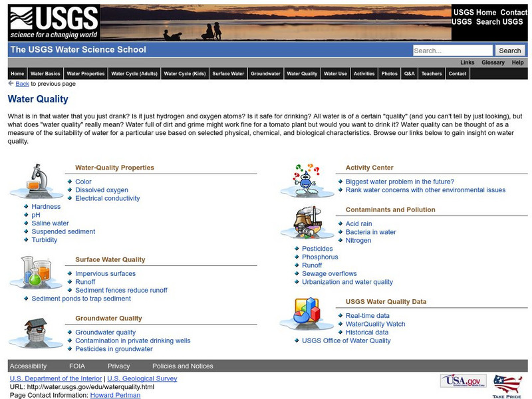Open the Phosphorus link

pos(320,257)
